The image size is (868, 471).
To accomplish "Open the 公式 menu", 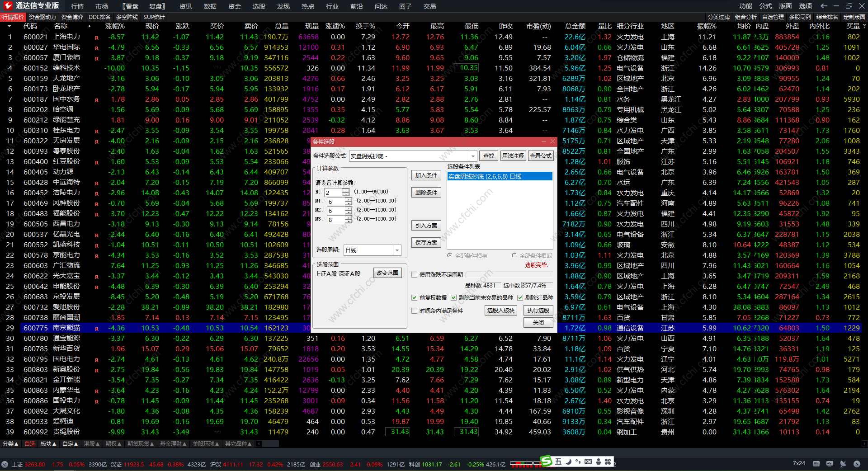I will pos(765,6).
